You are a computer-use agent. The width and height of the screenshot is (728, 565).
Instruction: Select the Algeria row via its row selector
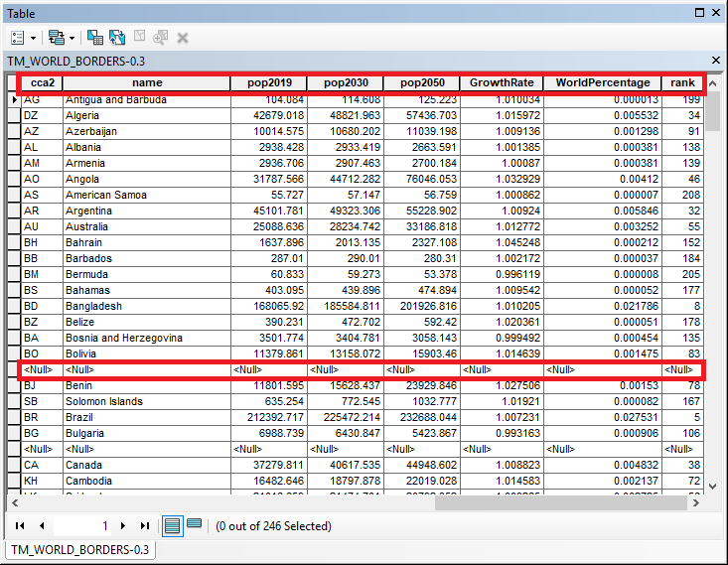pyautogui.click(x=14, y=115)
